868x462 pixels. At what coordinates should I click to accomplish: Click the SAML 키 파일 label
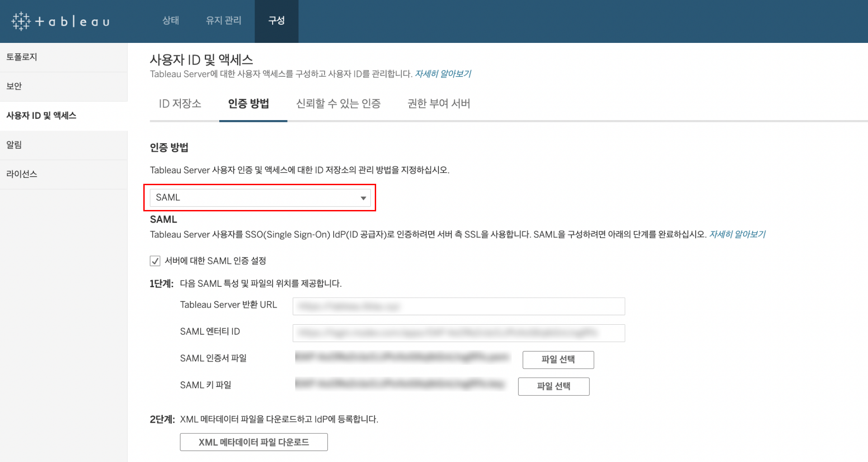(206, 385)
